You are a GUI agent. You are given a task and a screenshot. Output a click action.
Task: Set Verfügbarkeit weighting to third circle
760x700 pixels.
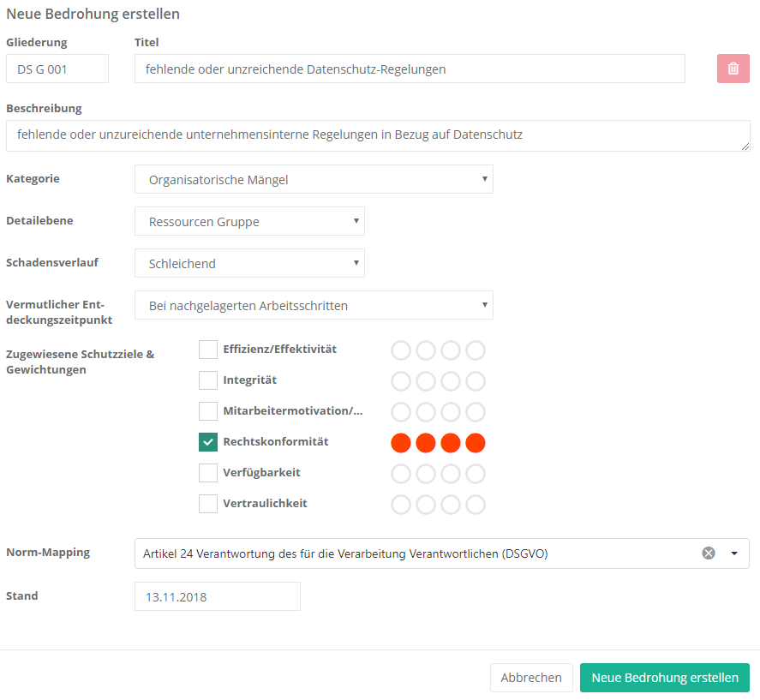(x=451, y=474)
